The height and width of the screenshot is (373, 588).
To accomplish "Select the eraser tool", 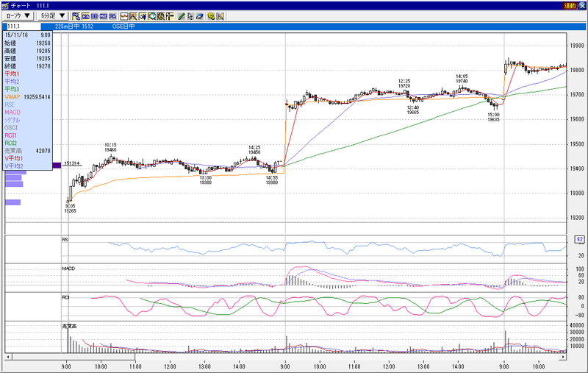I will pos(199,16).
